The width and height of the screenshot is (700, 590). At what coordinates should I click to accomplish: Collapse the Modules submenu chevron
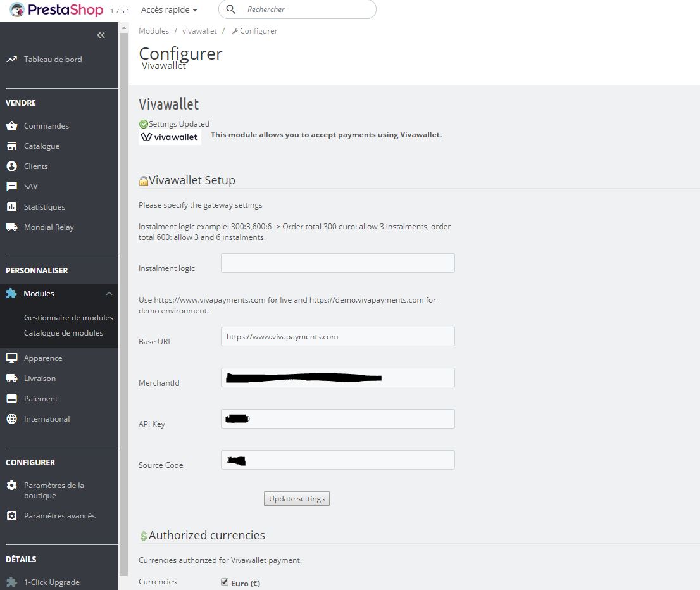click(109, 293)
